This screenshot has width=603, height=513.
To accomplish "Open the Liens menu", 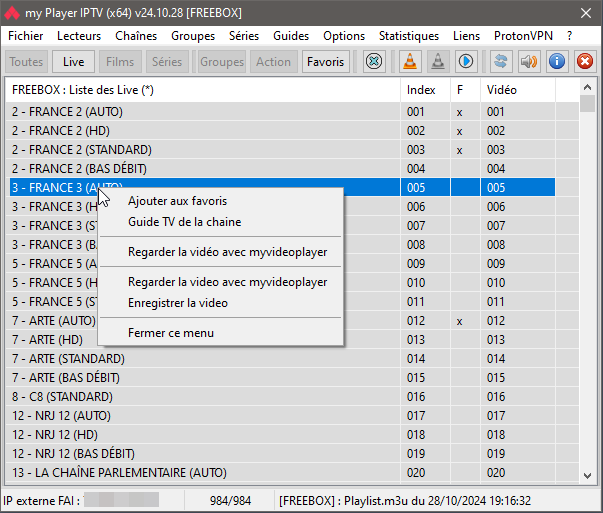I will pos(466,36).
